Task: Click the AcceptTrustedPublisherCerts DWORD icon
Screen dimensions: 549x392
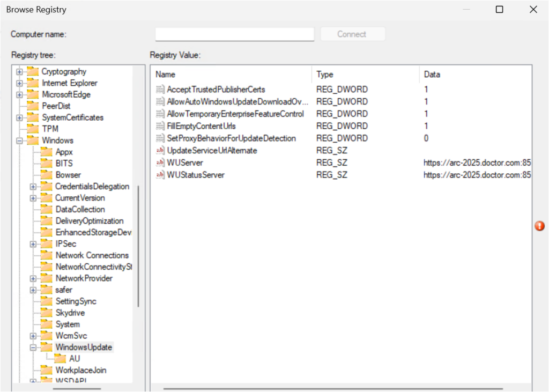Action: pos(160,90)
